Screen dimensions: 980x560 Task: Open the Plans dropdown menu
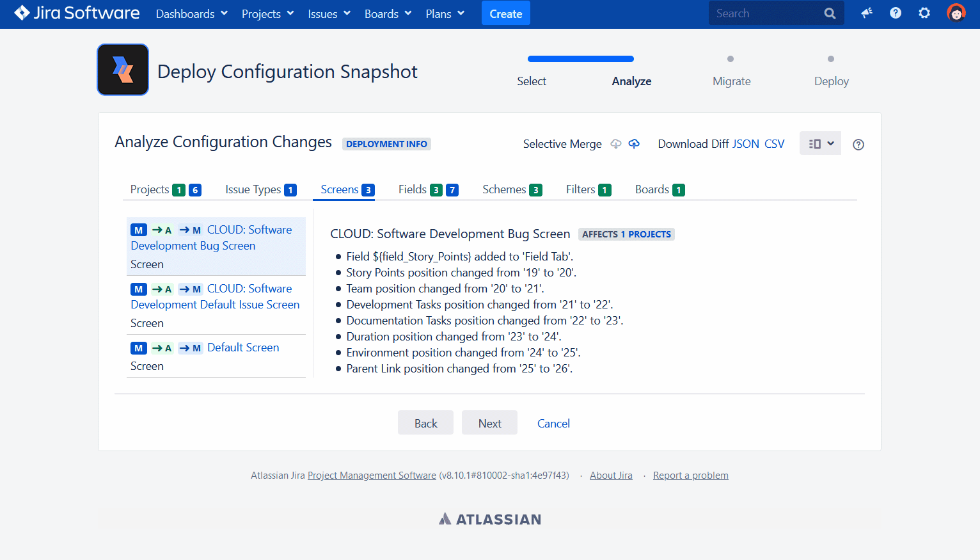coord(445,13)
